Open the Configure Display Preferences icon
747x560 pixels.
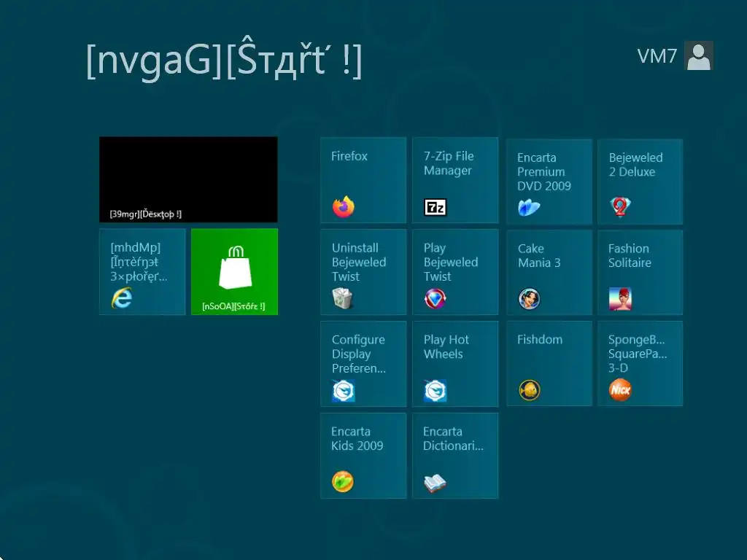344,391
